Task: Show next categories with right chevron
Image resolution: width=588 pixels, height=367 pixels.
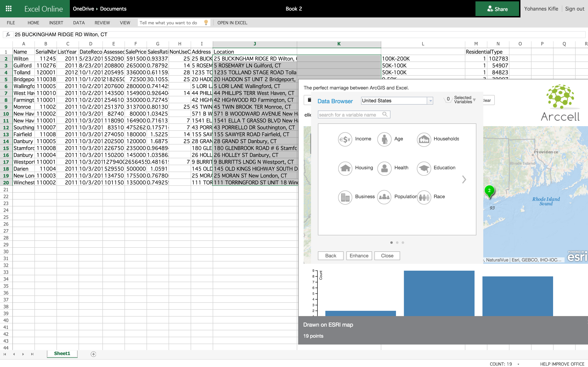Action: pyautogui.click(x=464, y=180)
